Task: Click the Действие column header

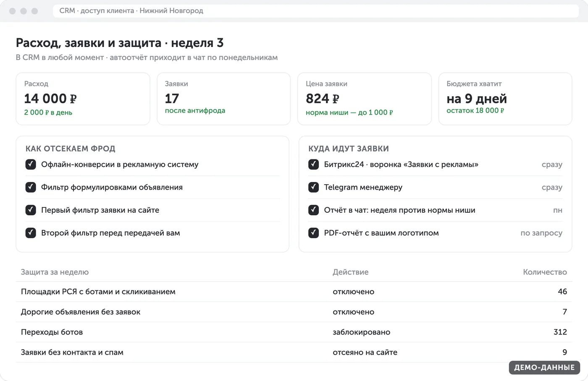Action: tap(351, 272)
